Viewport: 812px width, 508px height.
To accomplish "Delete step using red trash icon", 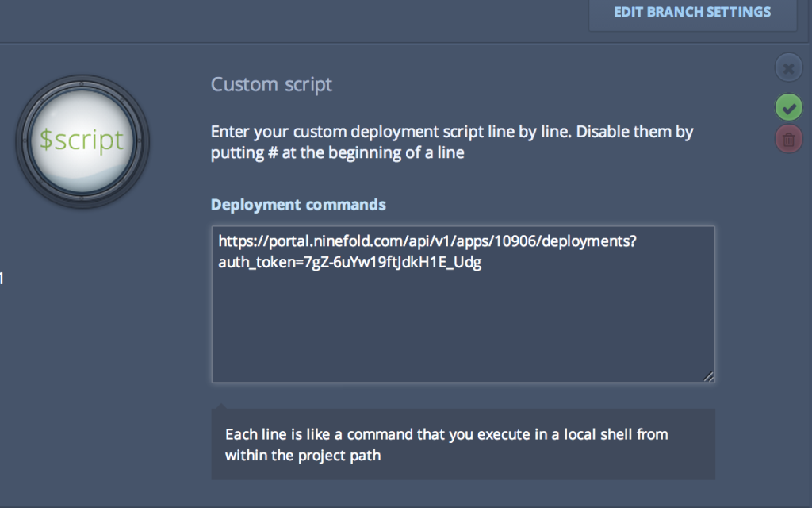I will pos(788,140).
